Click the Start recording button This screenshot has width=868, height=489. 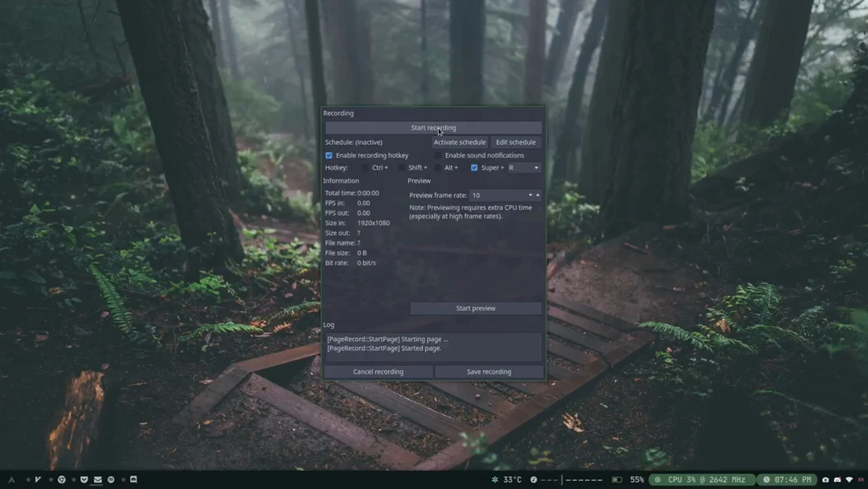(x=433, y=127)
